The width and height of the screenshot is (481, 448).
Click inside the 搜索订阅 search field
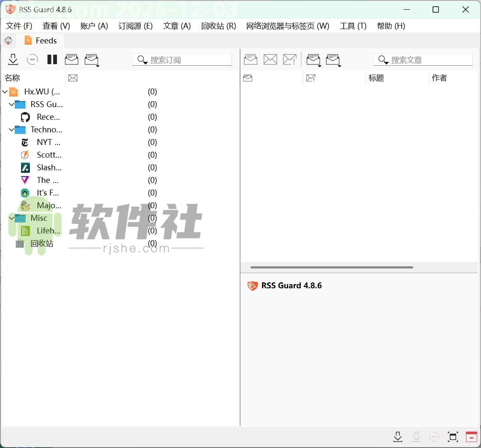pos(182,59)
